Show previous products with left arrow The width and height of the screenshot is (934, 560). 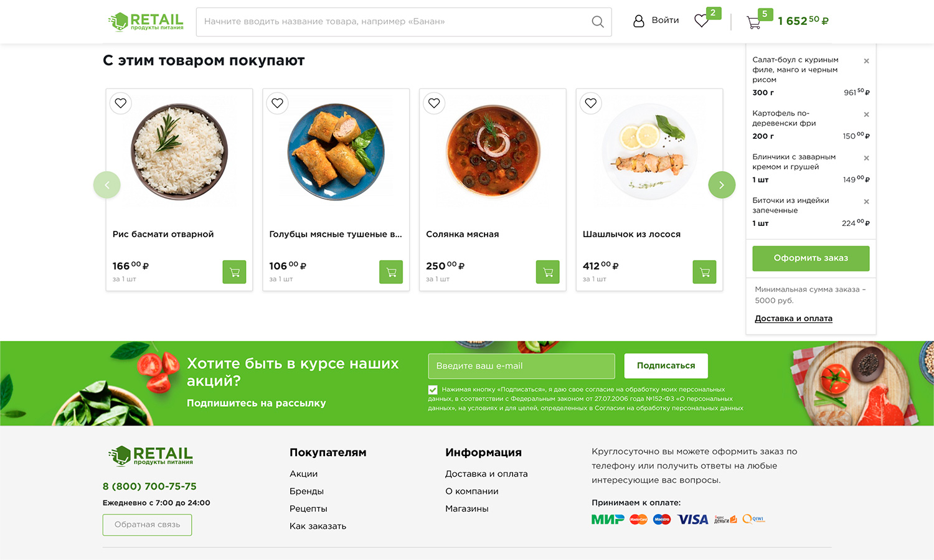107,185
